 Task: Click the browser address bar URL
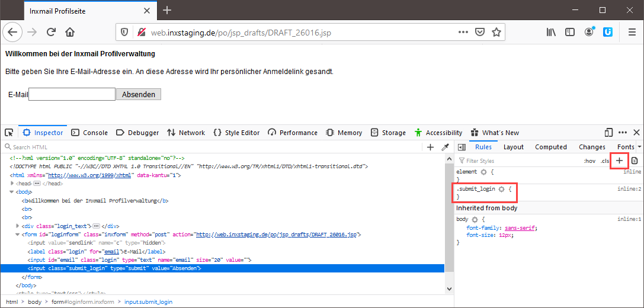pos(241,33)
